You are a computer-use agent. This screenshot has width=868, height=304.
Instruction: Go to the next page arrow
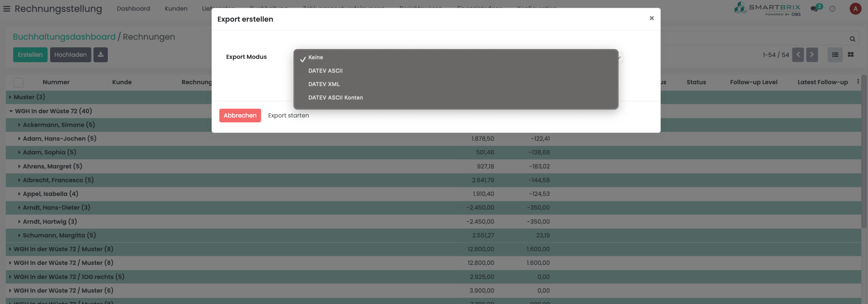(x=812, y=55)
